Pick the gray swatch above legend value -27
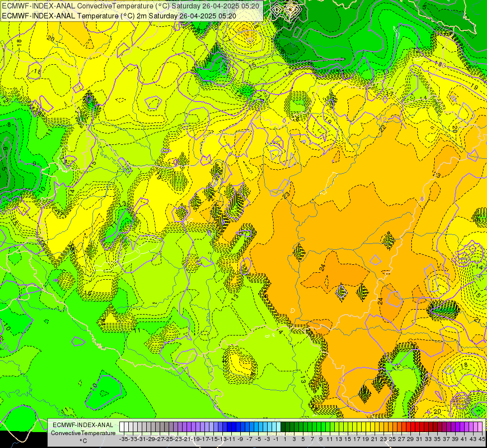 click(x=162, y=427)
